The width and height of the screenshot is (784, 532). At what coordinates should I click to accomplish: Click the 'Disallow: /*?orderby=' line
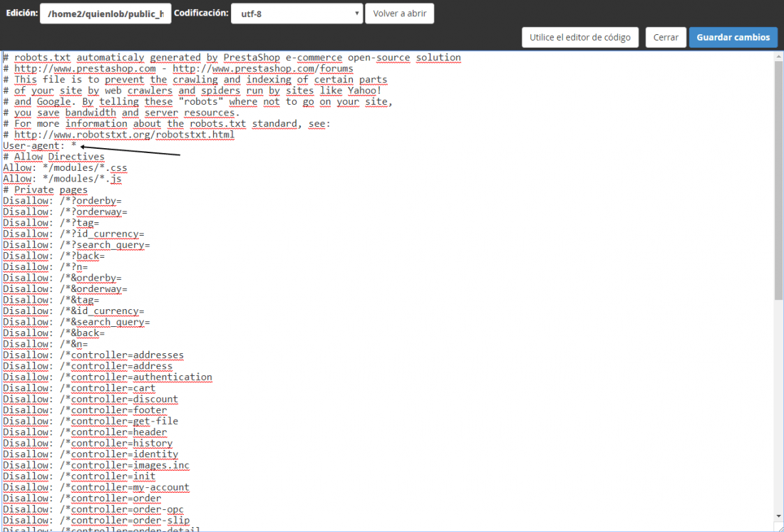click(63, 201)
